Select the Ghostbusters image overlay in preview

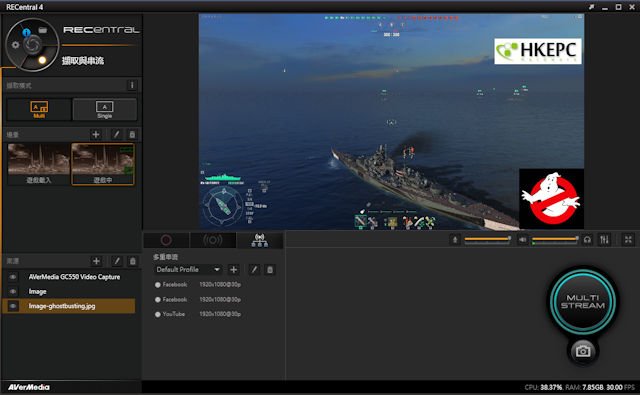551,199
